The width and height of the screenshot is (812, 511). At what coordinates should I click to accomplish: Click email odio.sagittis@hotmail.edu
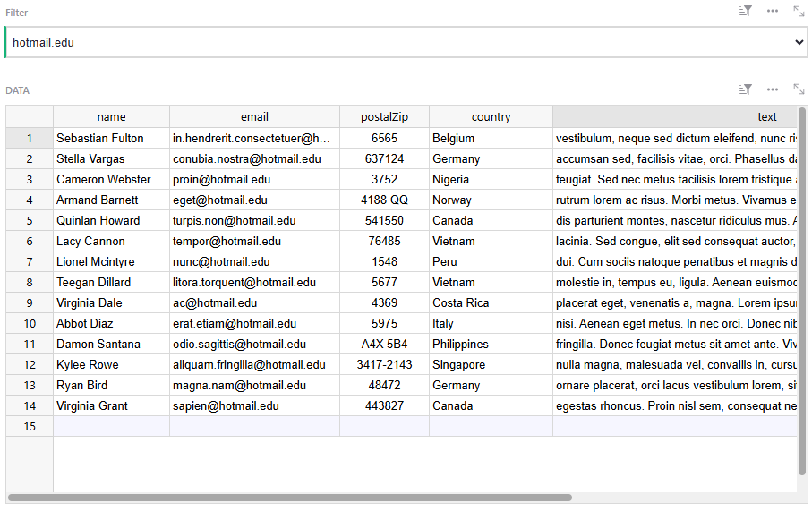tap(254, 345)
